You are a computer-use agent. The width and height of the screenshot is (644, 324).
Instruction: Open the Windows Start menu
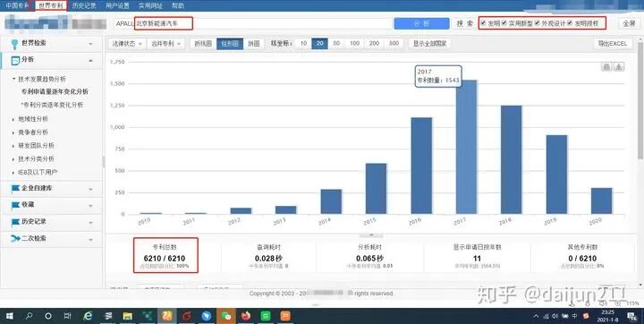point(9,316)
